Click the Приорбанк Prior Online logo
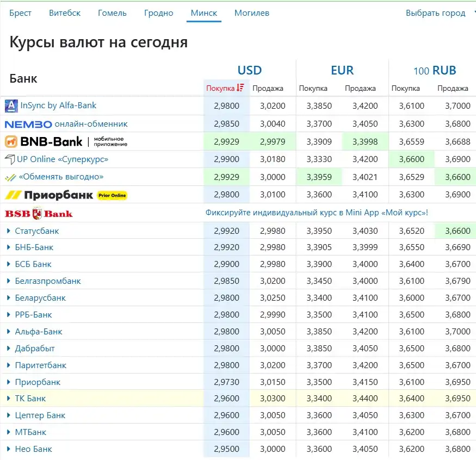The height and width of the screenshot is (460, 476). click(65, 195)
